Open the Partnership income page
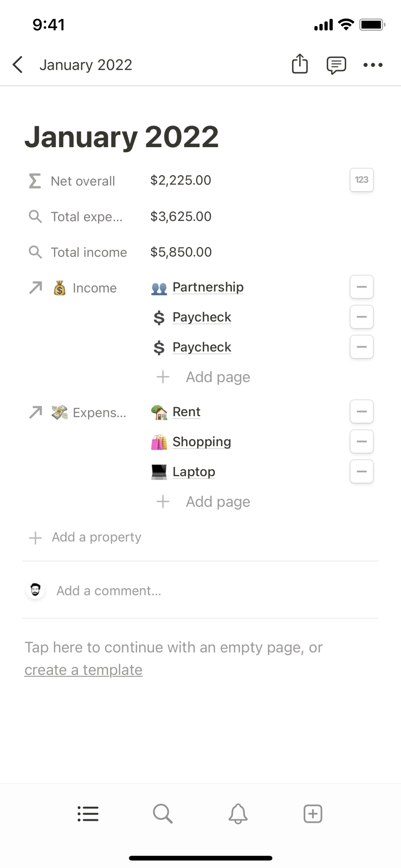Screen dimensions: 401x868 coord(208,287)
